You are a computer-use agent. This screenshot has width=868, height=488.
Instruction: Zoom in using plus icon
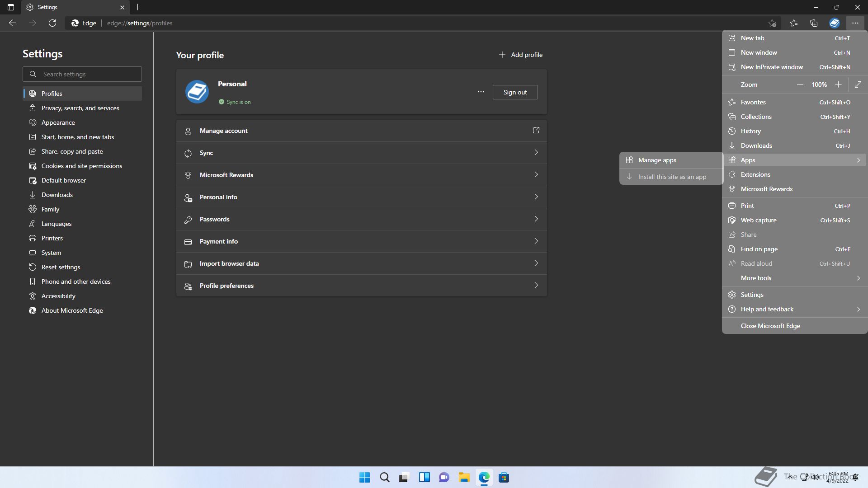coord(838,84)
